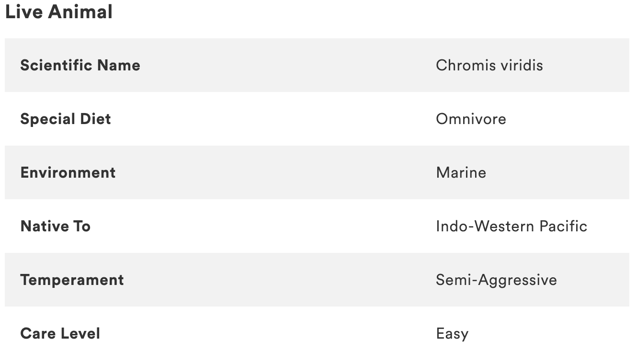Image resolution: width=636 pixels, height=364 pixels.
Task: Click the "Temperament" row label
Action: pyautogui.click(x=72, y=280)
